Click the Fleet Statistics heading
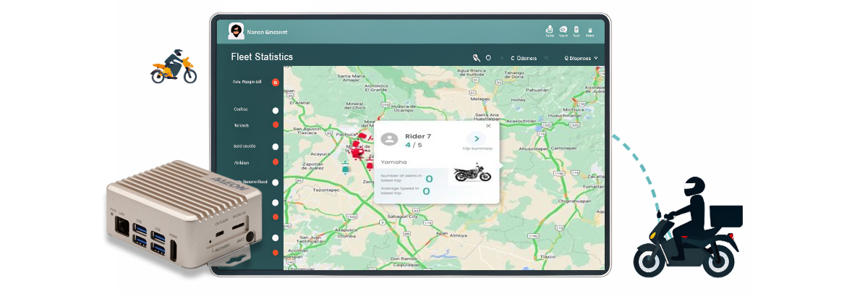Viewport: 868px width, 294px height. (262, 57)
